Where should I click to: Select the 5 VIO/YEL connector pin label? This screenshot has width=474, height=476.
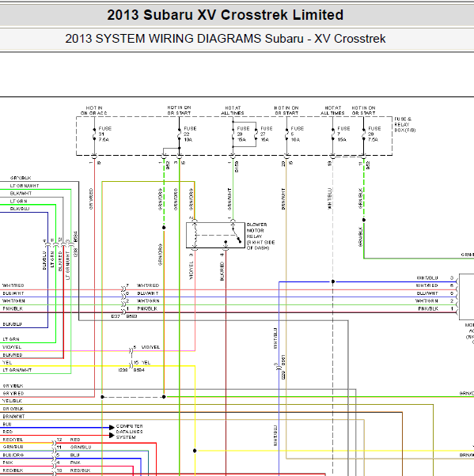pyautogui.click(x=146, y=347)
